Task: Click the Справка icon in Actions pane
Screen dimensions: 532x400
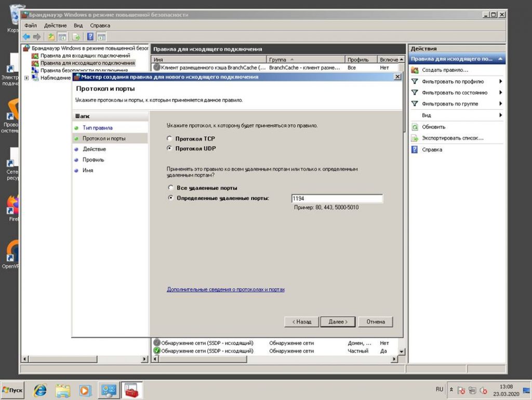Action: point(415,149)
